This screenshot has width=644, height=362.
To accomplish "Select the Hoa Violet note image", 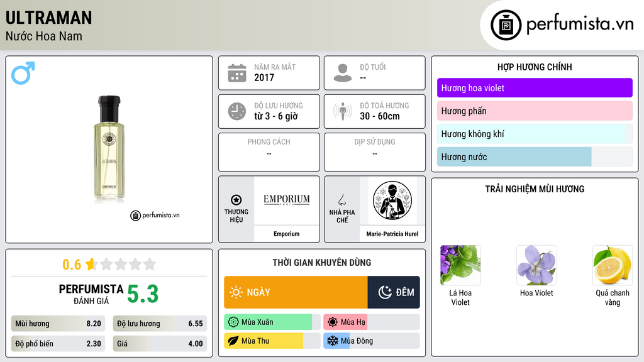I will click(x=536, y=265).
